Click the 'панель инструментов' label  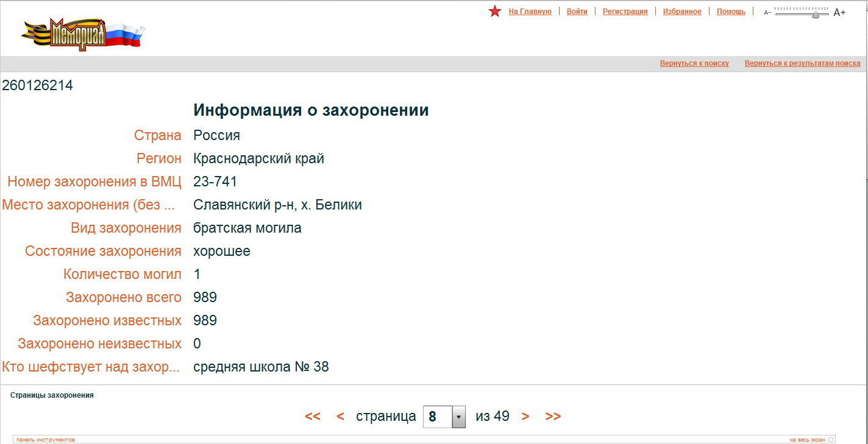(x=46, y=439)
